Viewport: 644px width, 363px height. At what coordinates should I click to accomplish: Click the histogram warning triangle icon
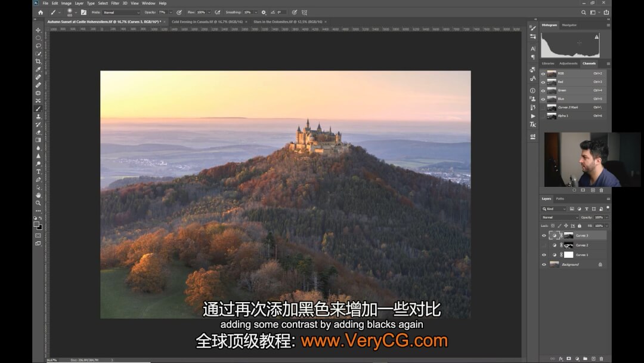(597, 37)
